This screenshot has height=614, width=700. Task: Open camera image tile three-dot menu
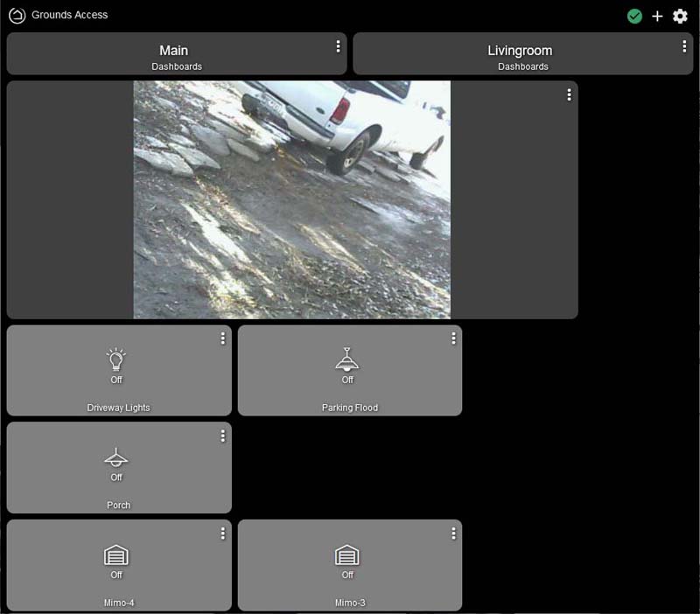pos(569,94)
